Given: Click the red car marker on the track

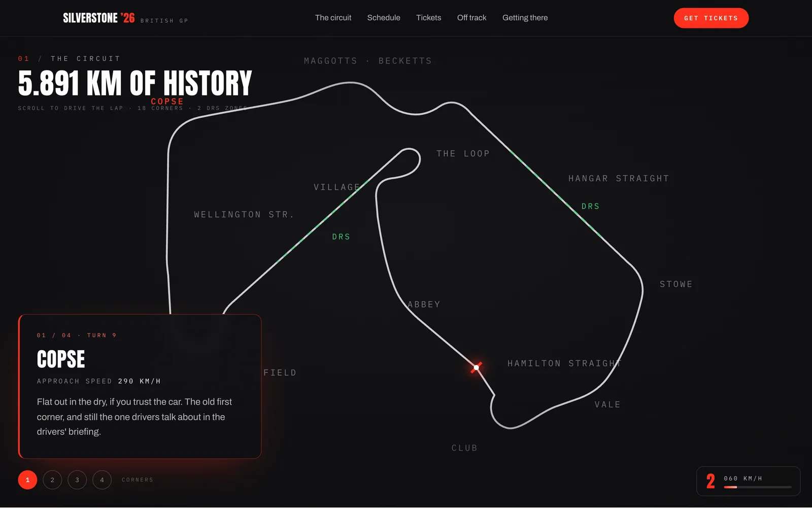Looking at the screenshot, I should pyautogui.click(x=476, y=367).
